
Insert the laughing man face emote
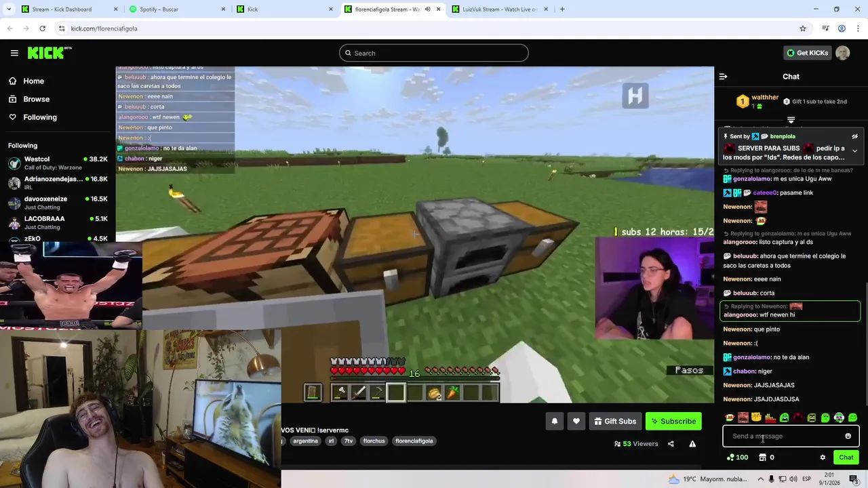[743, 418]
